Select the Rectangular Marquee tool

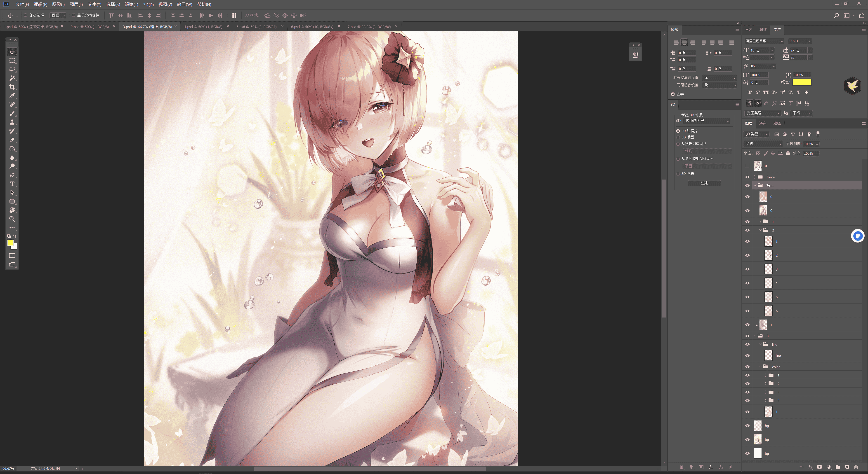click(x=12, y=61)
